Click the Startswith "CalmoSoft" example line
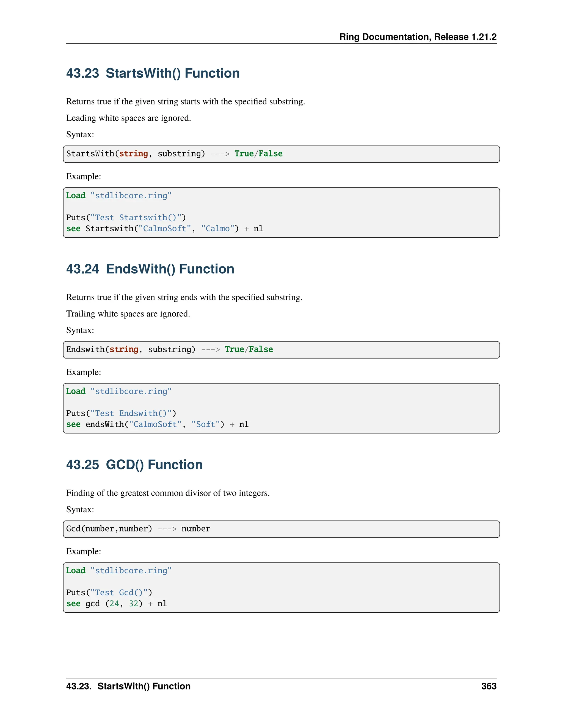The image size is (563, 728). [x=164, y=229]
